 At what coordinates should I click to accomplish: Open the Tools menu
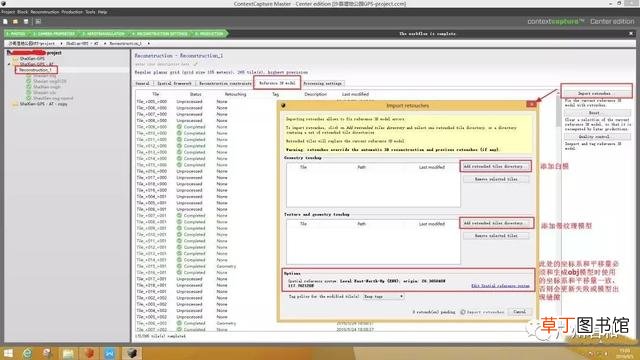(x=90, y=12)
